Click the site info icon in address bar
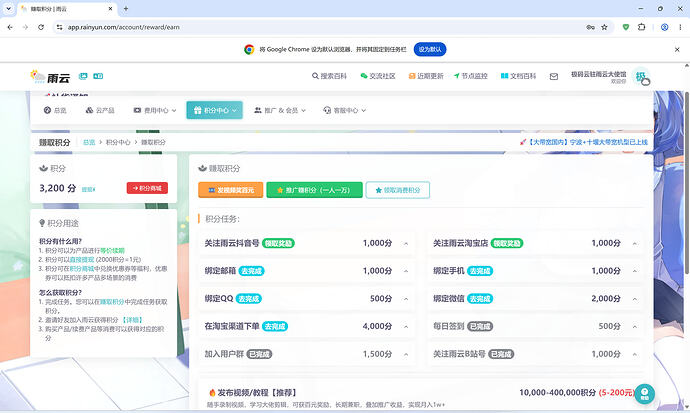 (x=59, y=27)
